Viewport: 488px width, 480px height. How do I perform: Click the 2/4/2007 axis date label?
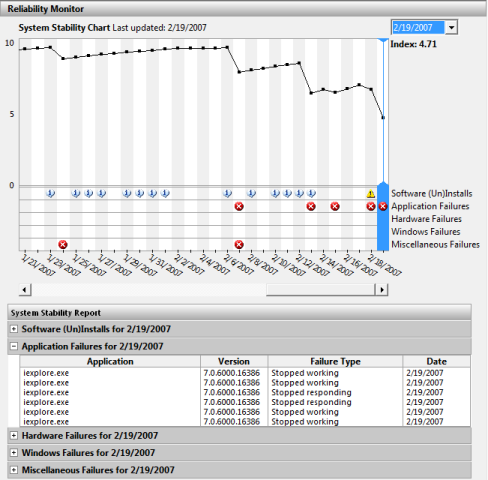214,265
